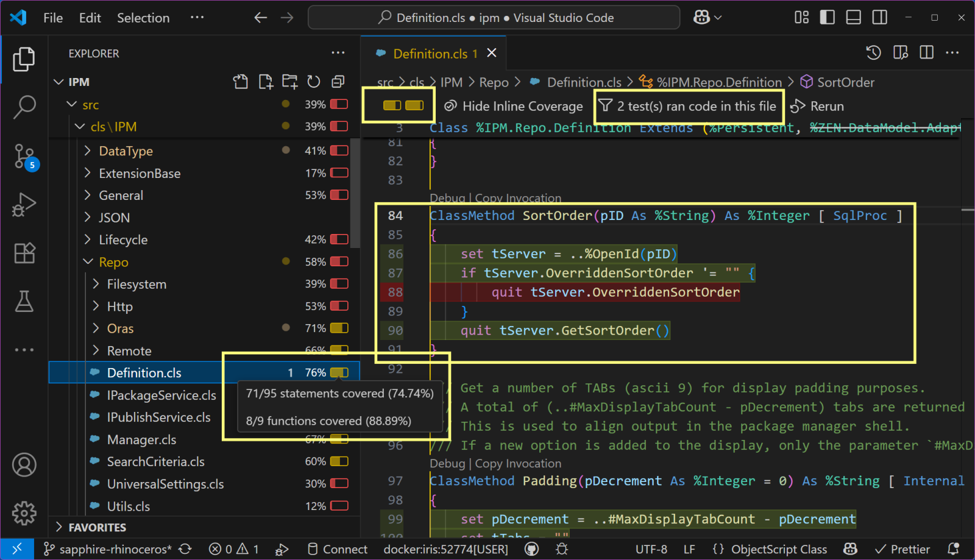
Task: Click the coverage bar beside Oras folder
Action: [339, 328]
